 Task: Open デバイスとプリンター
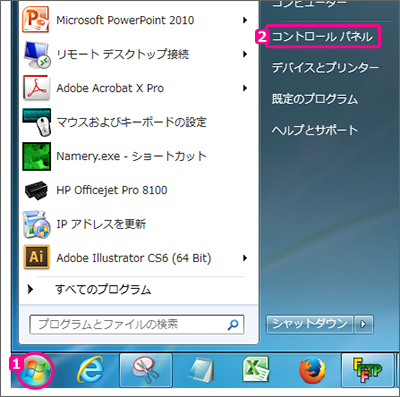click(325, 68)
